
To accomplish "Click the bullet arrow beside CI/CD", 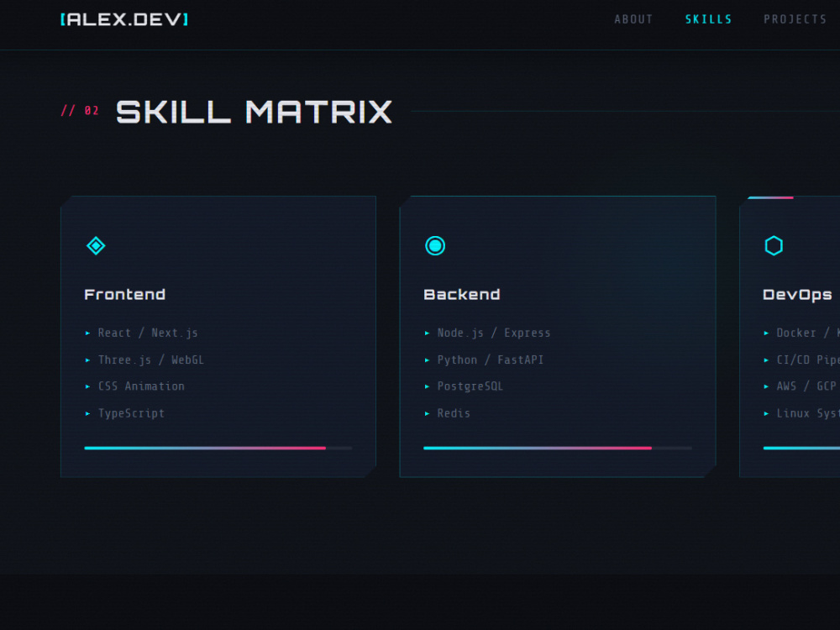I will [x=766, y=360].
